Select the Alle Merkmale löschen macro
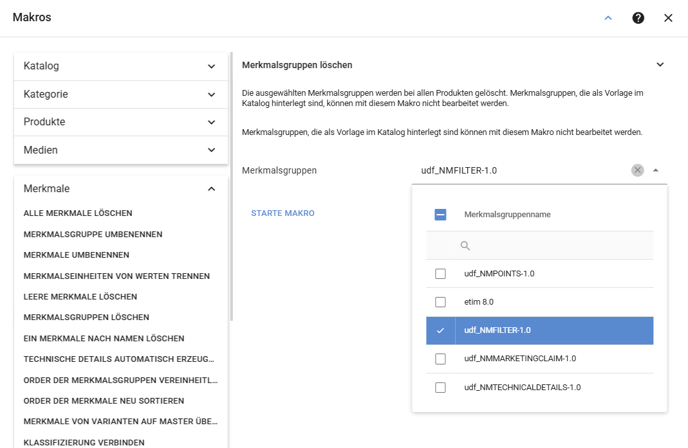The image size is (688, 448). coord(78,213)
